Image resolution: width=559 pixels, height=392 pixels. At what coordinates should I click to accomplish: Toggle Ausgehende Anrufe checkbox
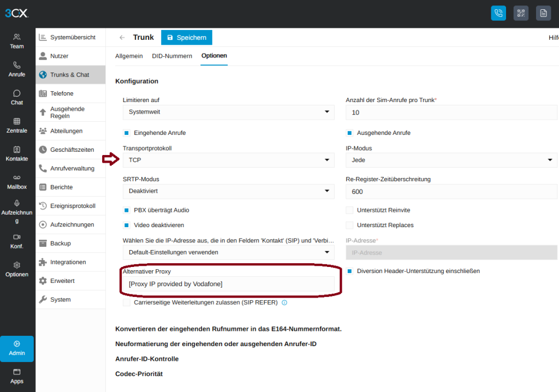coord(349,133)
